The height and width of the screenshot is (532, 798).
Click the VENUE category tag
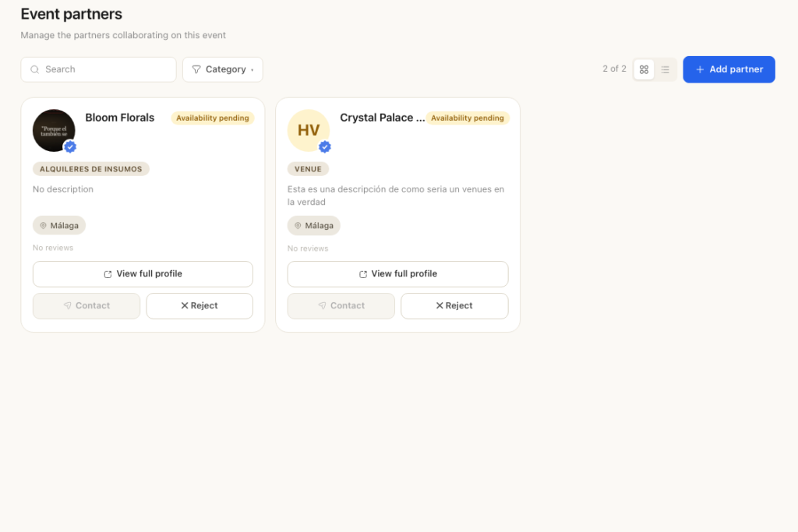click(x=308, y=169)
